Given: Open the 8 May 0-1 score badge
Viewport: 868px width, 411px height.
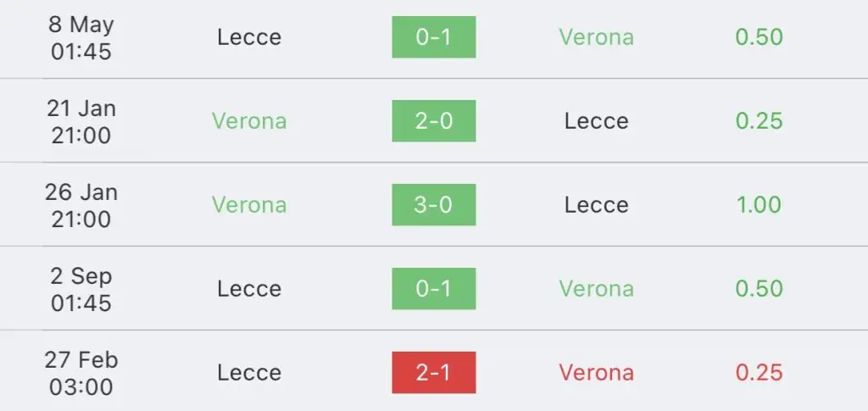Looking at the screenshot, I should coord(433,37).
